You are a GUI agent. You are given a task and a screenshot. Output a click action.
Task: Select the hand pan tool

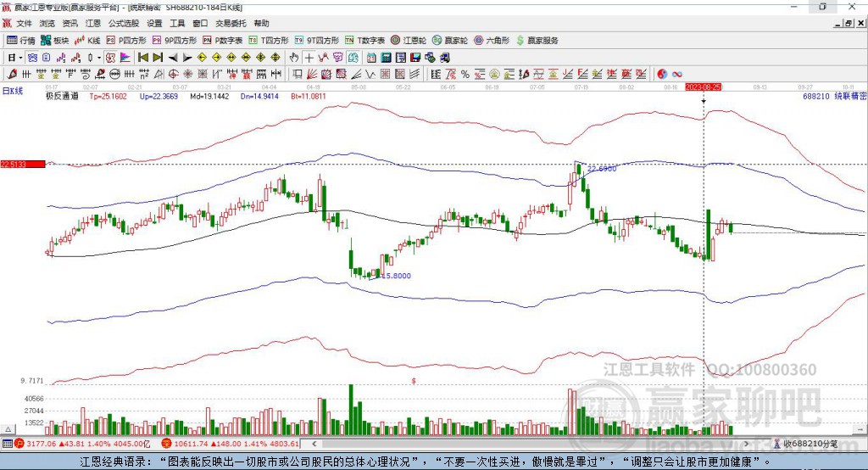(x=294, y=58)
